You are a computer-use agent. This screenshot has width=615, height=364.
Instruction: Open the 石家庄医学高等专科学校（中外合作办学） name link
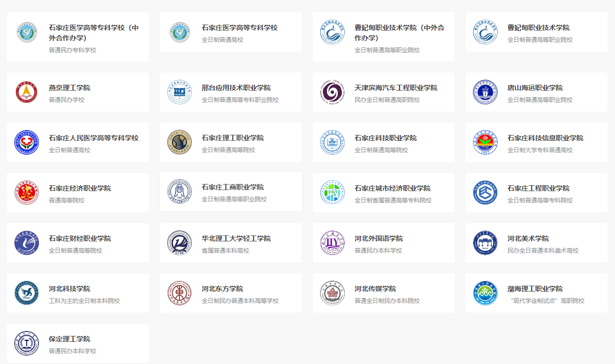click(94, 33)
